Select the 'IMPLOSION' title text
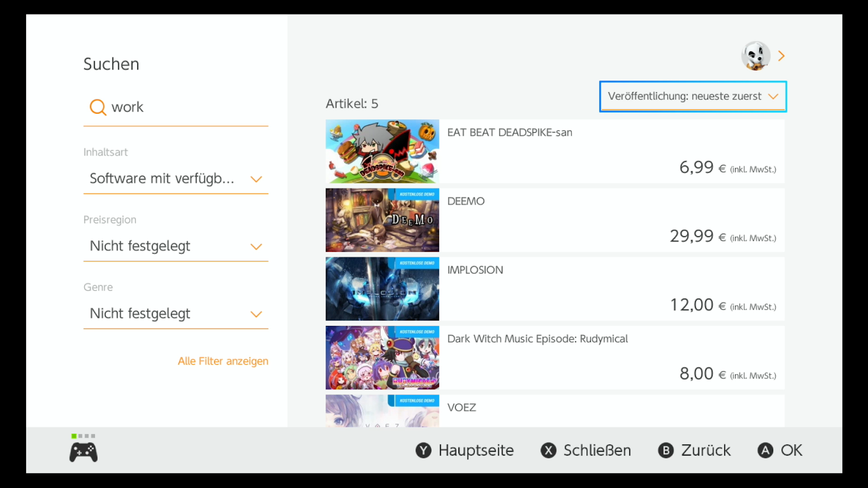 (475, 270)
